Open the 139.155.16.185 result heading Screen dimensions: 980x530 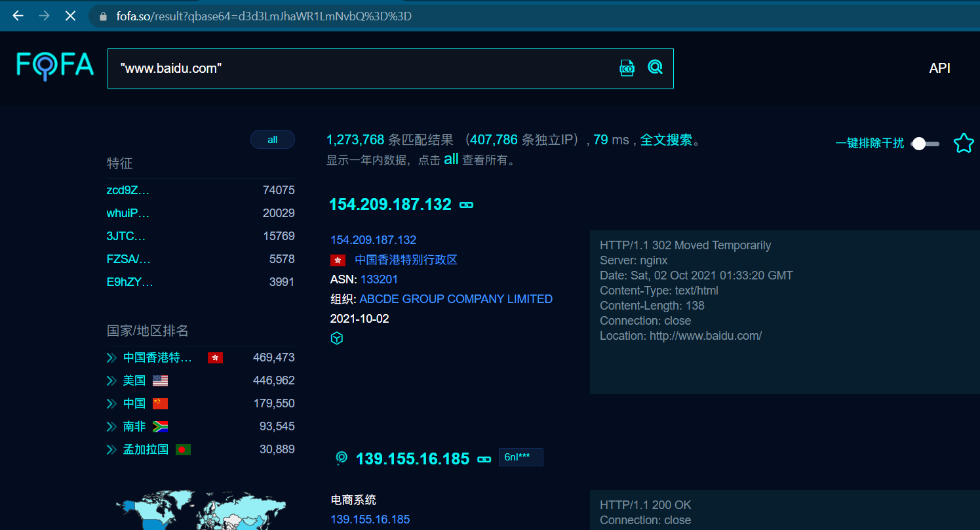(x=412, y=459)
